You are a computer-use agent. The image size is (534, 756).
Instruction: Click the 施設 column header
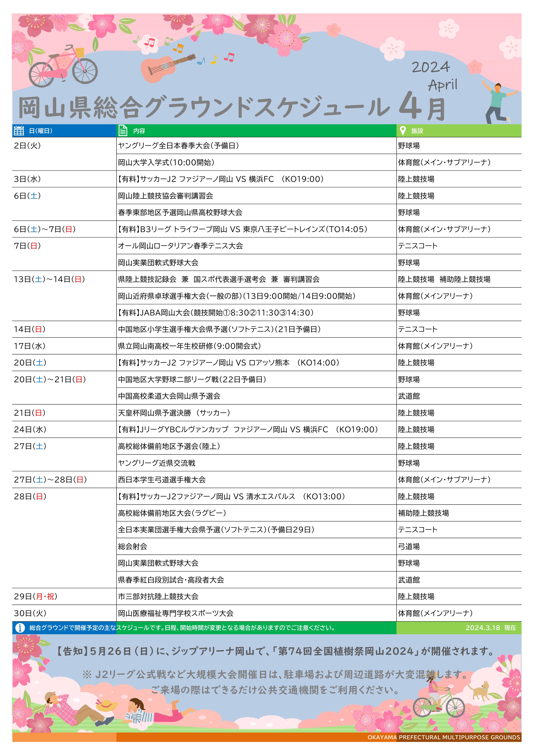pyautogui.click(x=417, y=131)
